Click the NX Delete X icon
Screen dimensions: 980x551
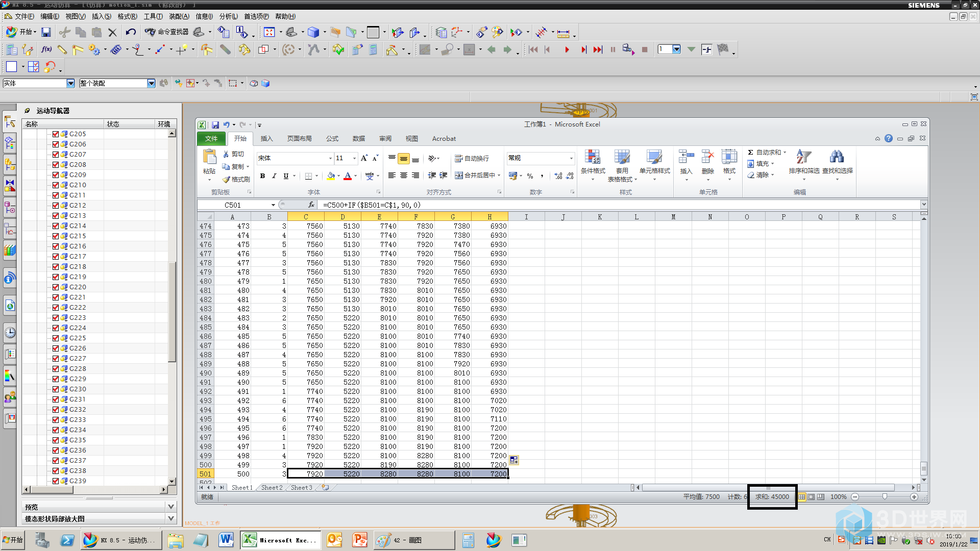click(112, 32)
